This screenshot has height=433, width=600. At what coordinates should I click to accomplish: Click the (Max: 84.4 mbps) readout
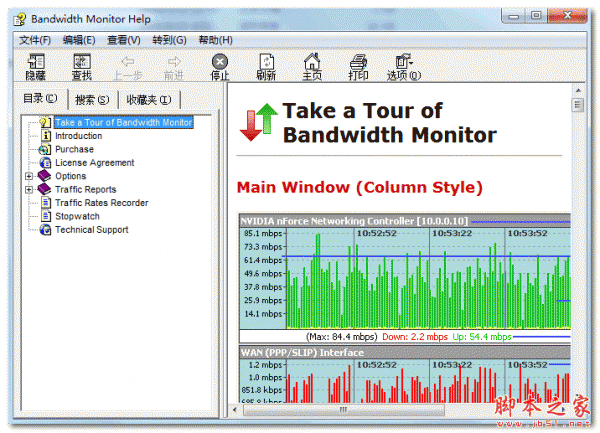point(341,337)
